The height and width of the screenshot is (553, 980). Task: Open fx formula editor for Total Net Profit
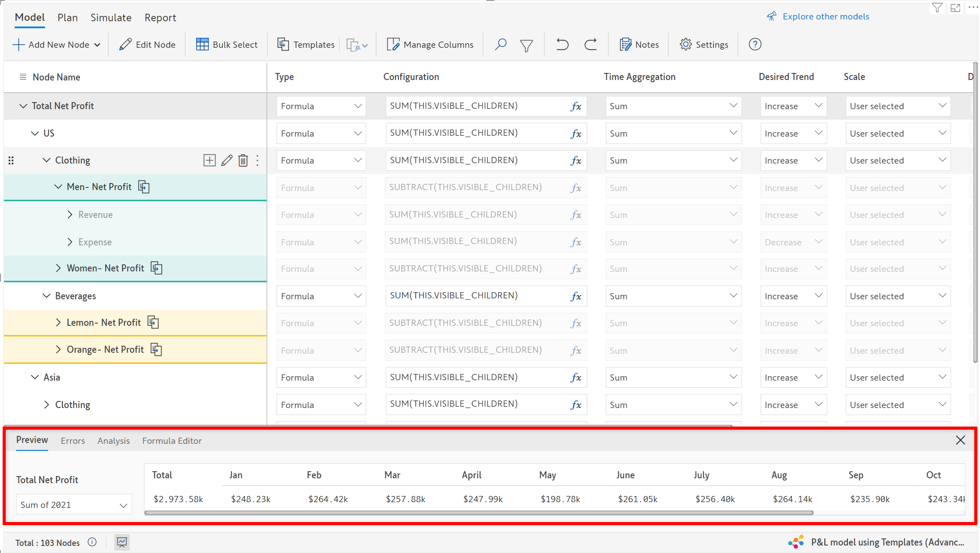(576, 107)
